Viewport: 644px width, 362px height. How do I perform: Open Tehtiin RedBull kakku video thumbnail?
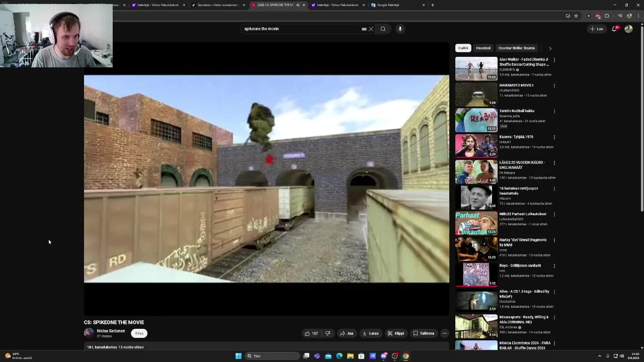[x=476, y=120]
